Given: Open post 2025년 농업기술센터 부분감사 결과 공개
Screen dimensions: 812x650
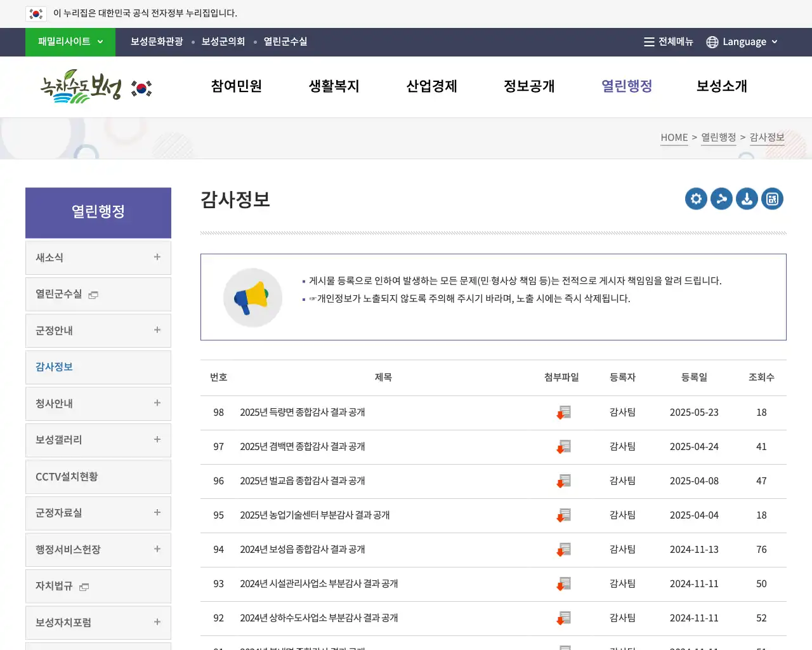Looking at the screenshot, I should pyautogui.click(x=315, y=515).
